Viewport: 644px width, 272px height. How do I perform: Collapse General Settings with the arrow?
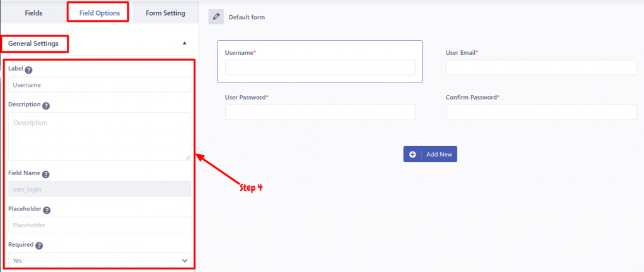click(x=184, y=43)
